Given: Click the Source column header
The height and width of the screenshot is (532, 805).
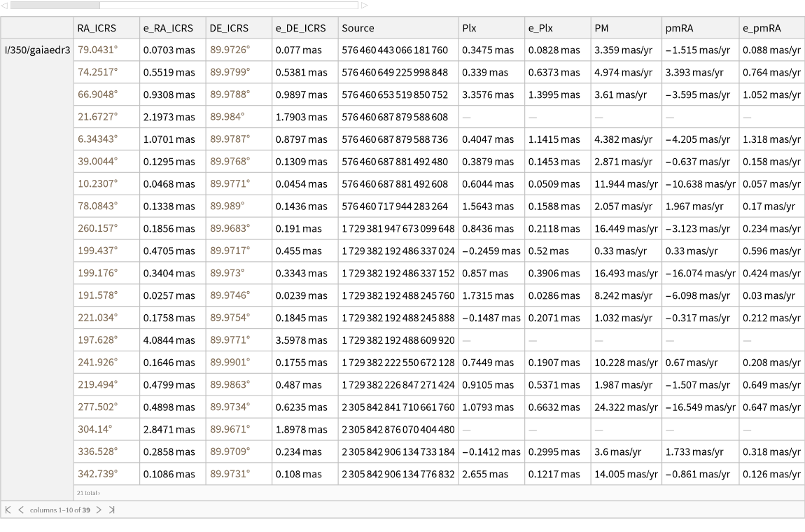Looking at the screenshot, I should coord(358,28).
